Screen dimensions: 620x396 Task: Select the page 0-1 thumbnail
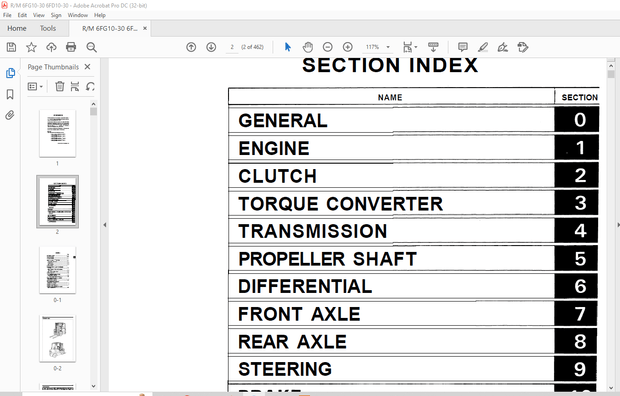(57, 270)
